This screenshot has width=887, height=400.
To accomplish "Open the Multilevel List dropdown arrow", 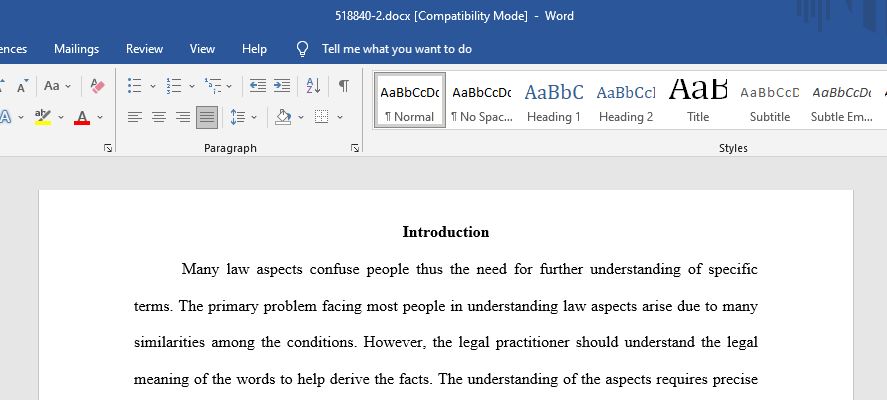I will (x=229, y=87).
